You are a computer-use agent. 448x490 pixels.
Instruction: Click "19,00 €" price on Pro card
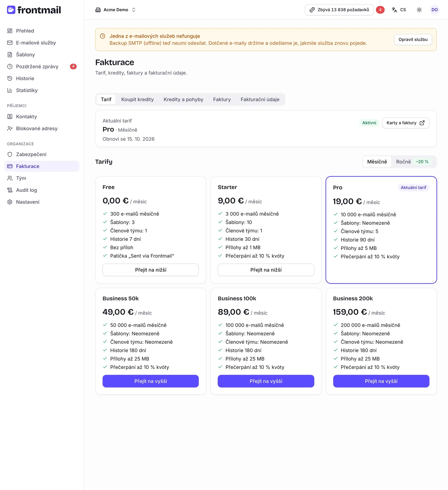click(x=347, y=202)
